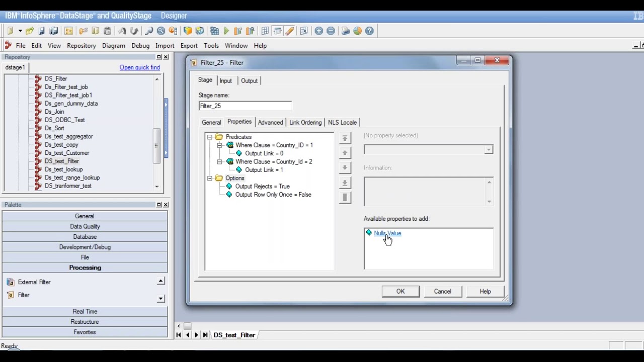644x362 pixels.
Task: Click the delete property trash icon
Action: 345,198
